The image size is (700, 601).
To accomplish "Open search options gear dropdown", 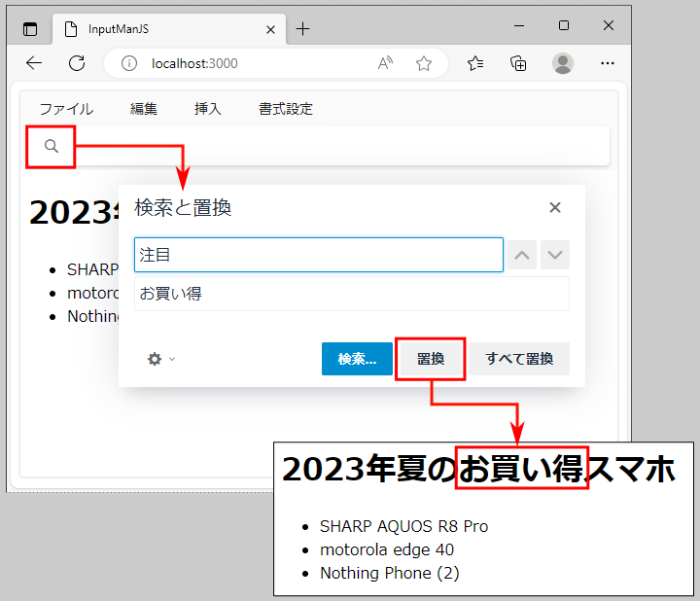I will (161, 359).
